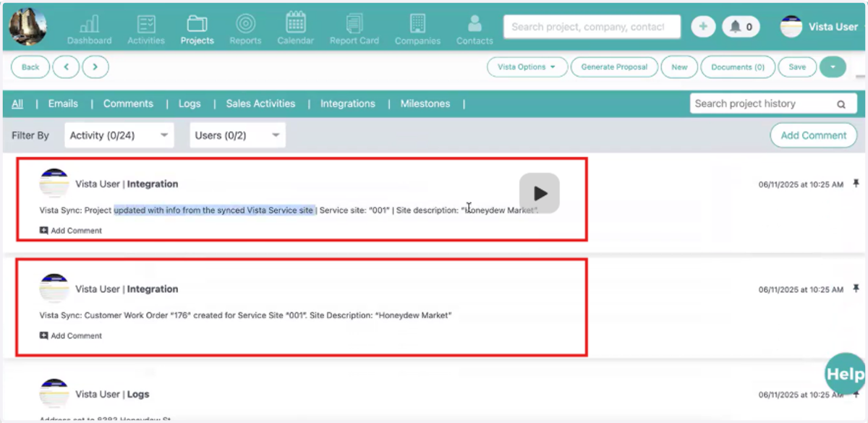The image size is (868, 423).
Task: Open the Users (0/2) filter dropdown
Action: 237,135
